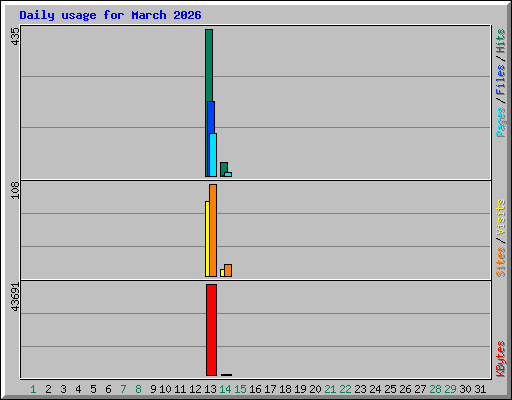This screenshot has height=400, width=512.
Task: Click day 26 on the x-axis
Action: click(x=405, y=389)
